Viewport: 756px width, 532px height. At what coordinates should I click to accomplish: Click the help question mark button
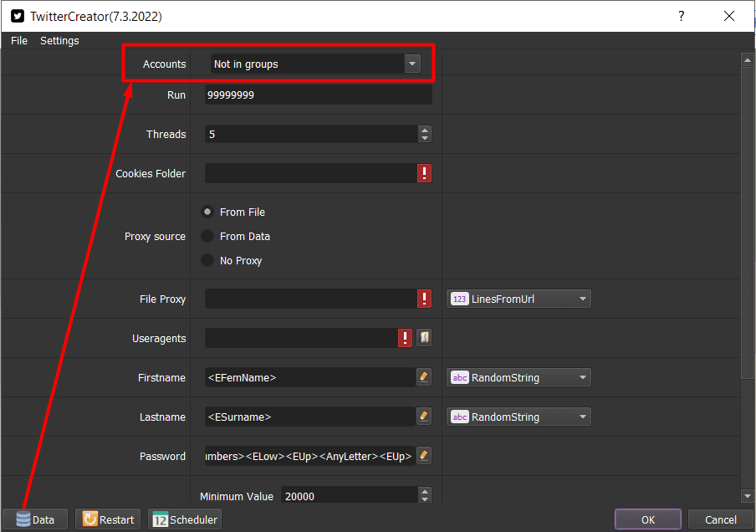(x=681, y=16)
